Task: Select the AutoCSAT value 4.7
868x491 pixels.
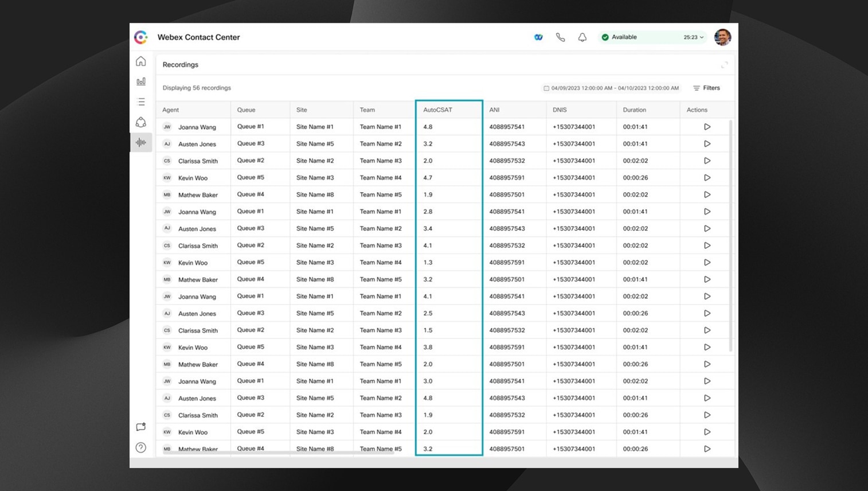Action: click(x=428, y=178)
